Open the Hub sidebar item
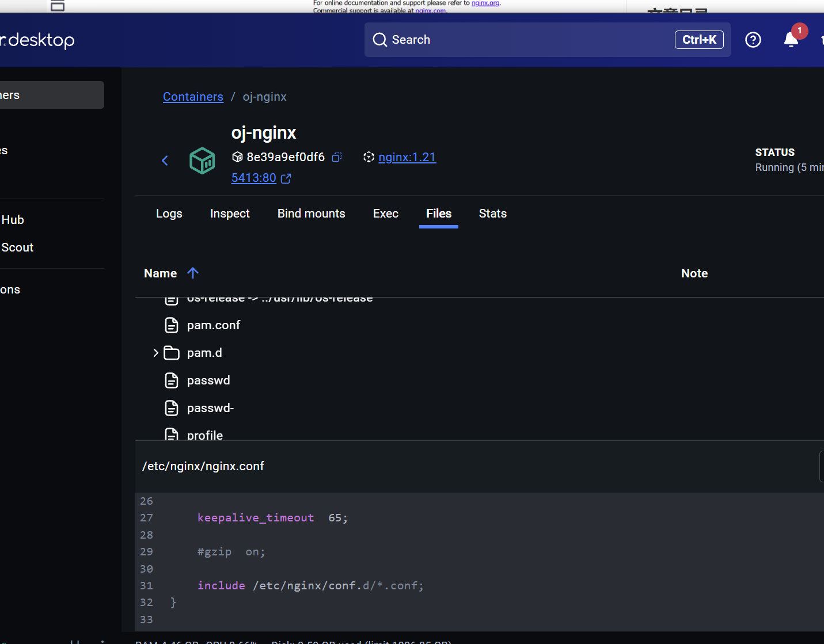The image size is (824, 644). (13, 220)
